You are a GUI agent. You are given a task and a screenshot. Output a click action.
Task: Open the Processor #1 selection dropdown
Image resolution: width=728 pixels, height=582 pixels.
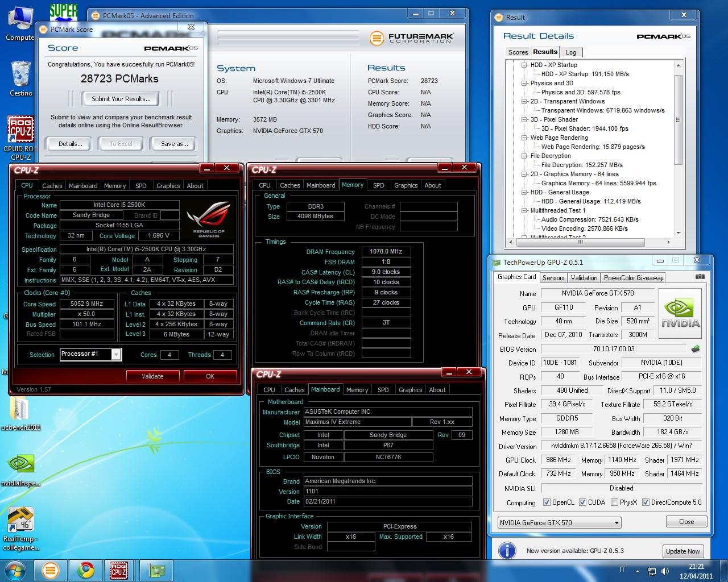pos(91,354)
